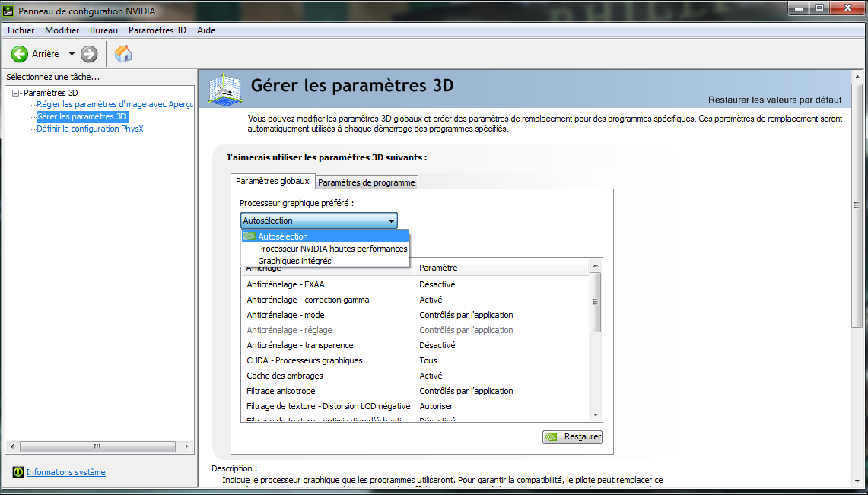Select Filtrage anisotrope row
The width and height of the screenshot is (868, 495).
[x=415, y=391]
